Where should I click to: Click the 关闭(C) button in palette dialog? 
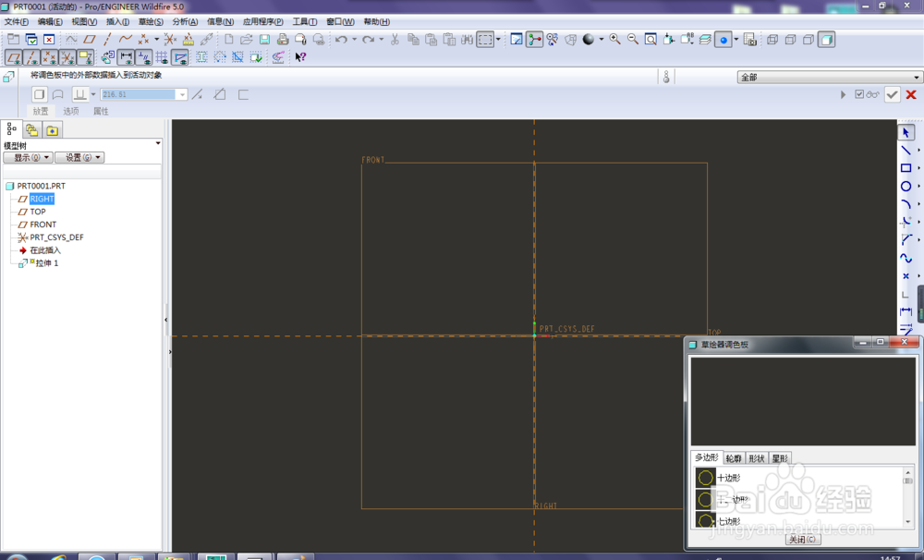(803, 540)
